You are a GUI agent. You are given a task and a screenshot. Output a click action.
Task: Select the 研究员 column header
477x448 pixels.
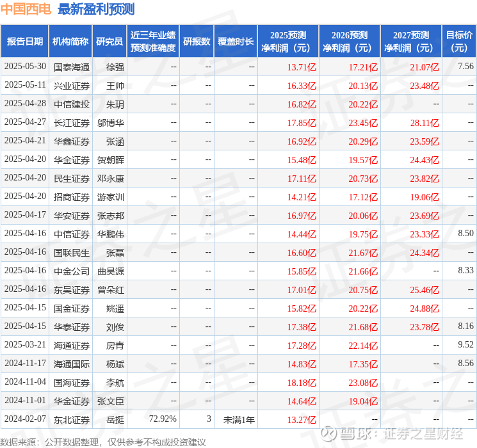point(109,42)
